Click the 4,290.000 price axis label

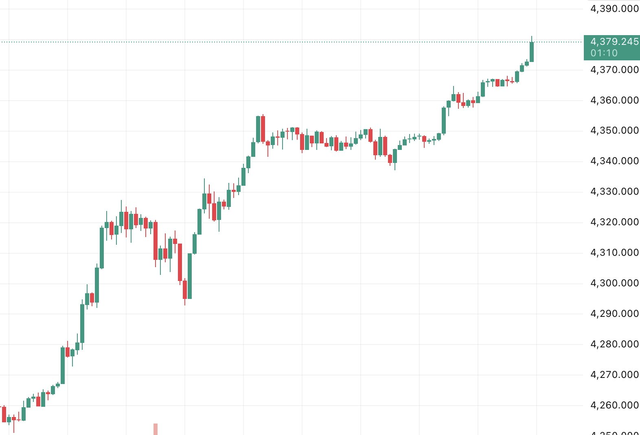tap(612, 314)
